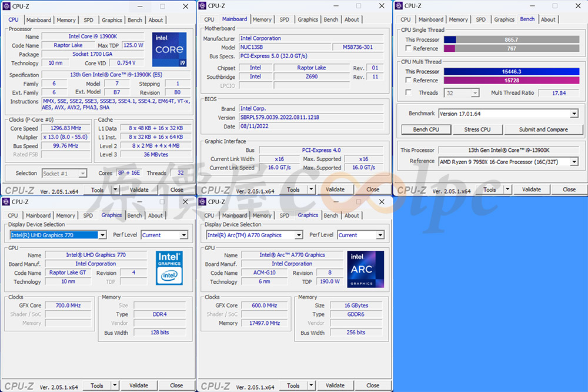Expand Tools arrow in UHD Graphics 770 window

(115, 386)
